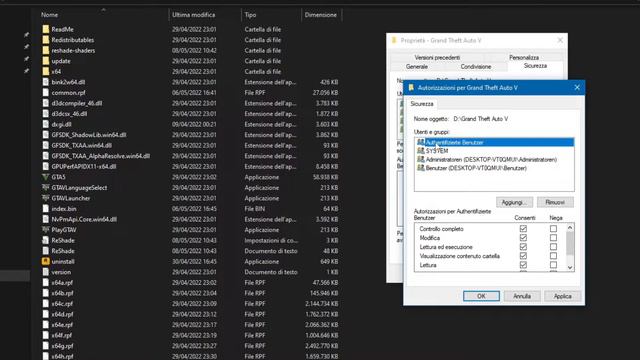
Task: Open the Generale tab in Proprietà
Action: click(x=417, y=67)
